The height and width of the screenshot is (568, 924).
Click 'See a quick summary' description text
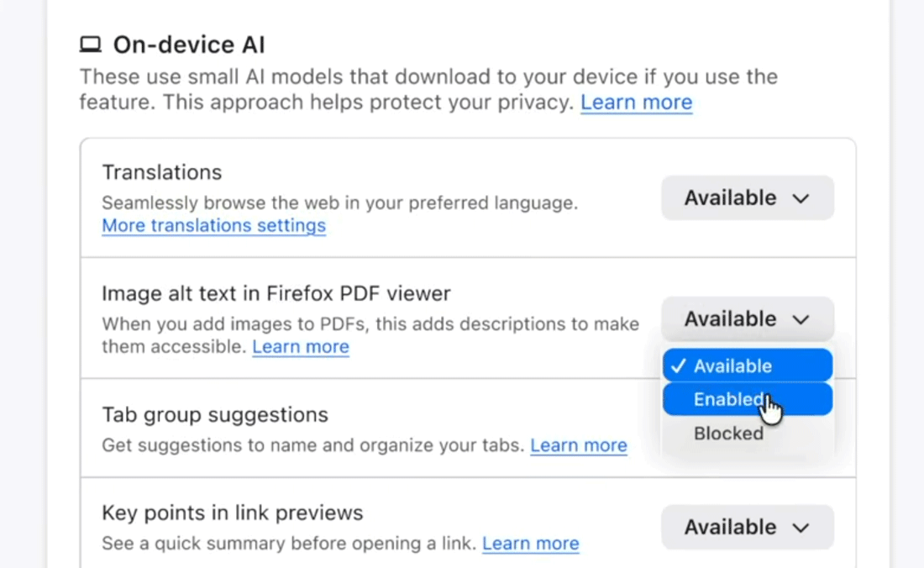point(288,544)
